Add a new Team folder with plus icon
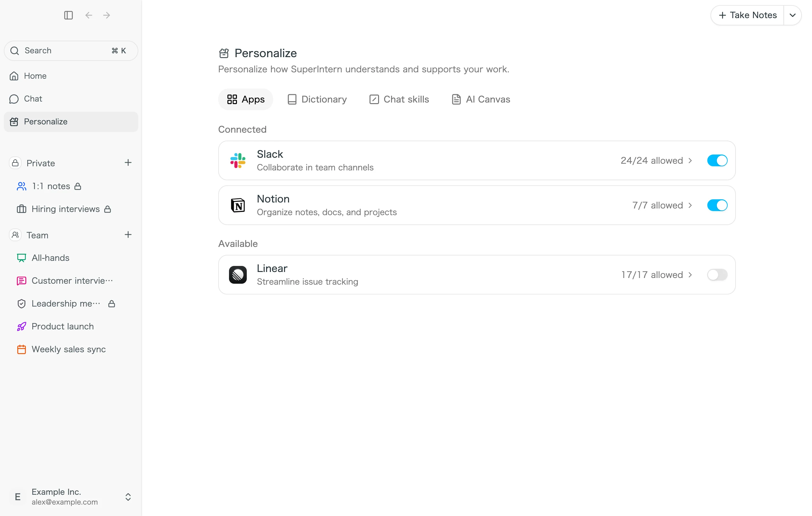 click(128, 235)
